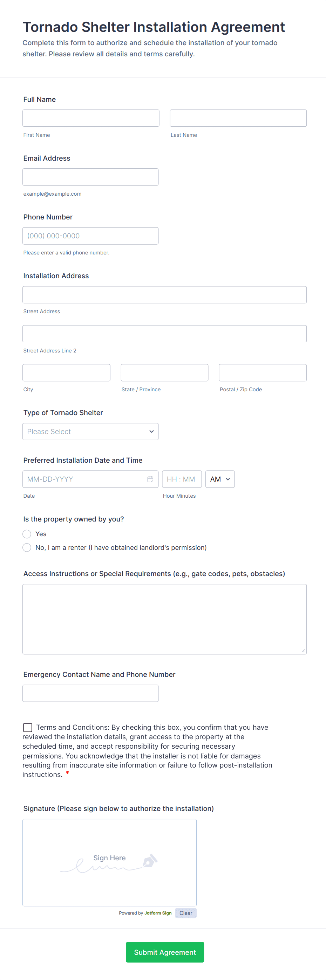Click the chevron on Tornado Shelter dropdown
Screen dimensions: 326x980
pos(151,432)
